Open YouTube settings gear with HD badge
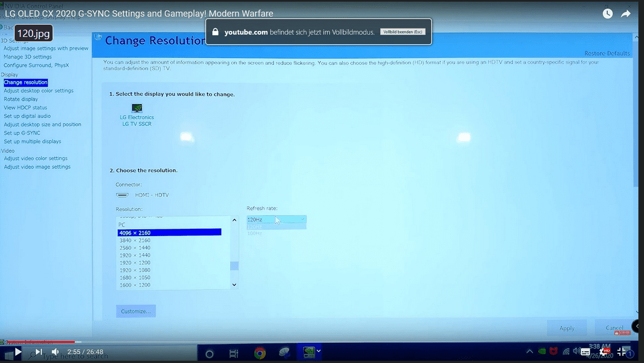This screenshot has height=363, width=644. point(605,352)
